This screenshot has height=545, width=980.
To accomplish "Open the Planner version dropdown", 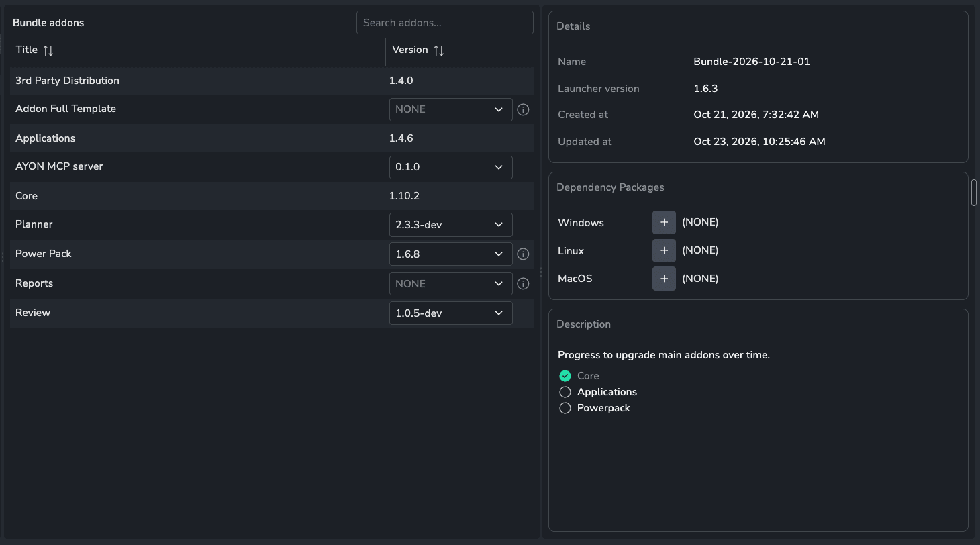I will point(450,225).
